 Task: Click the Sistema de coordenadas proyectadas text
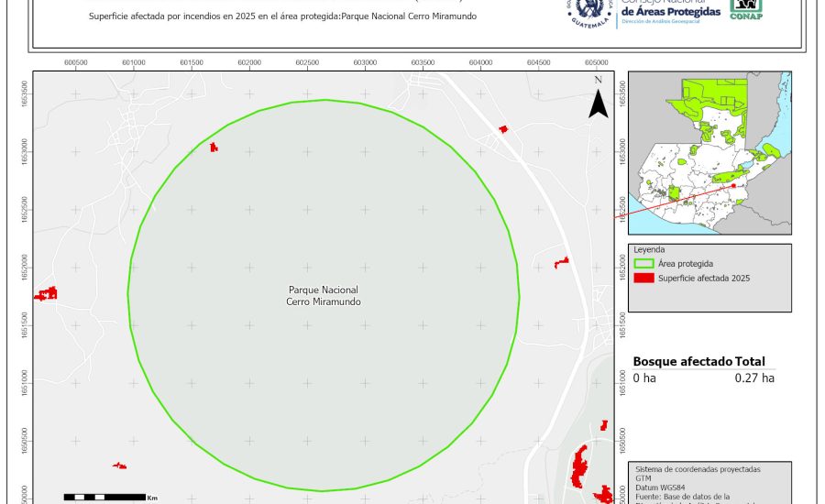[698, 469]
